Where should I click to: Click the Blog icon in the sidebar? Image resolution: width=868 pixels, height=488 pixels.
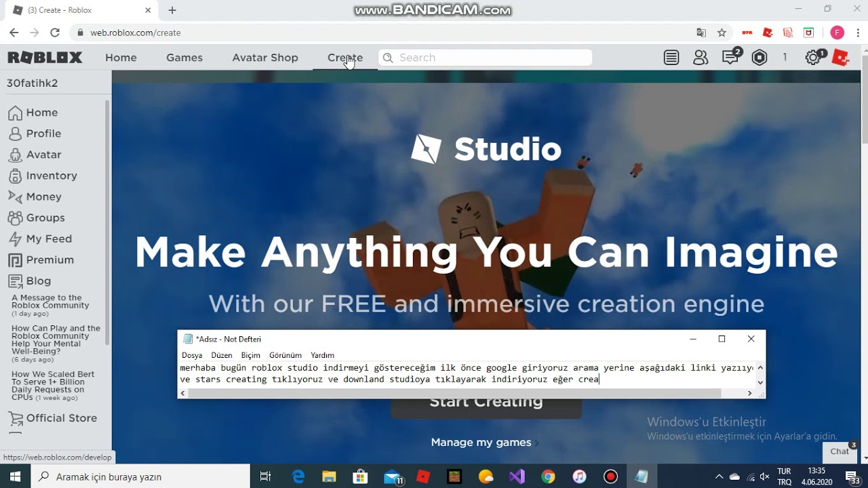[15, 281]
